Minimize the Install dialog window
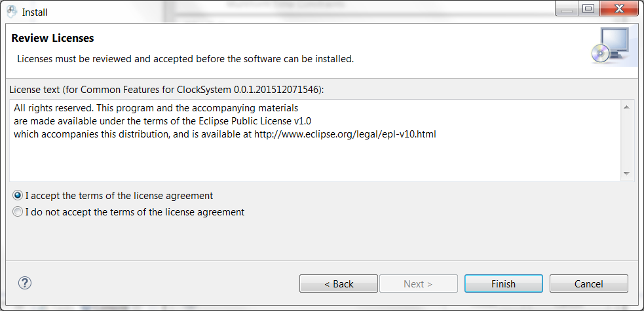 click(567, 10)
